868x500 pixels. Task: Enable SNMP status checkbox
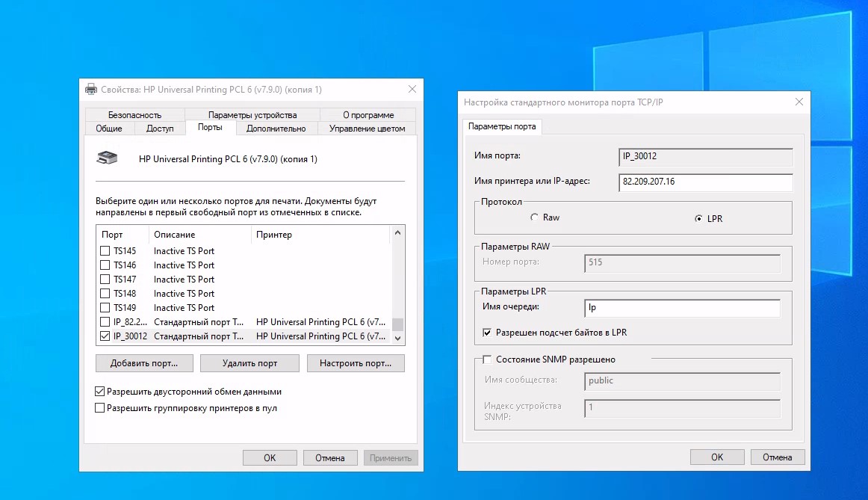click(x=487, y=360)
